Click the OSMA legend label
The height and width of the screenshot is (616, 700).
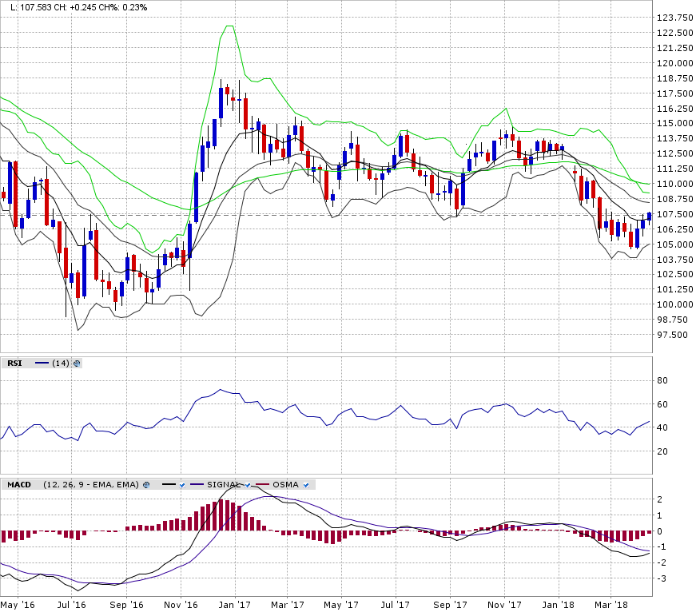click(x=285, y=485)
